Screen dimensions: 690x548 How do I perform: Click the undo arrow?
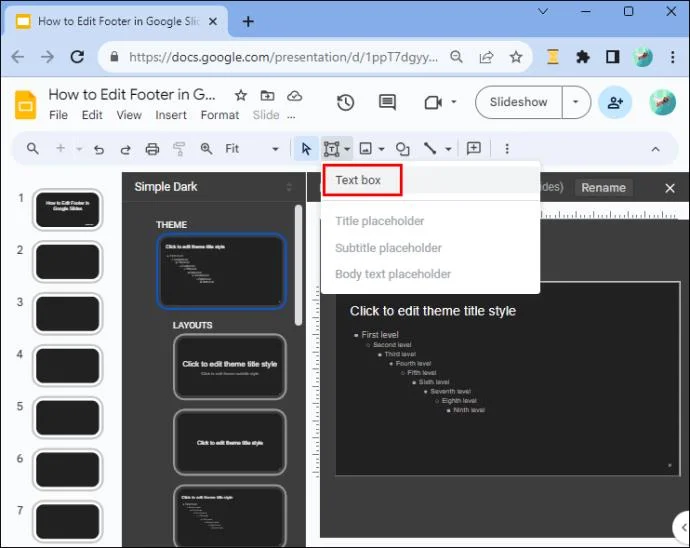click(99, 149)
